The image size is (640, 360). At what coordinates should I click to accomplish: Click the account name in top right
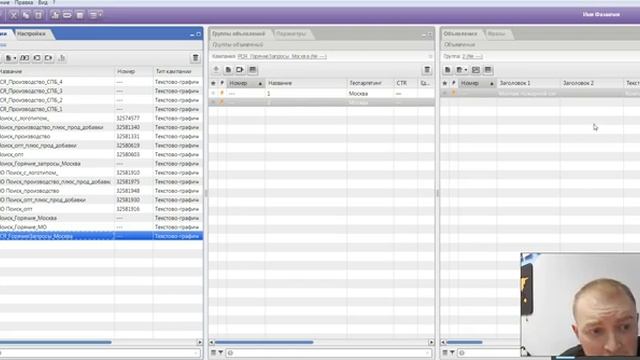pos(601,15)
